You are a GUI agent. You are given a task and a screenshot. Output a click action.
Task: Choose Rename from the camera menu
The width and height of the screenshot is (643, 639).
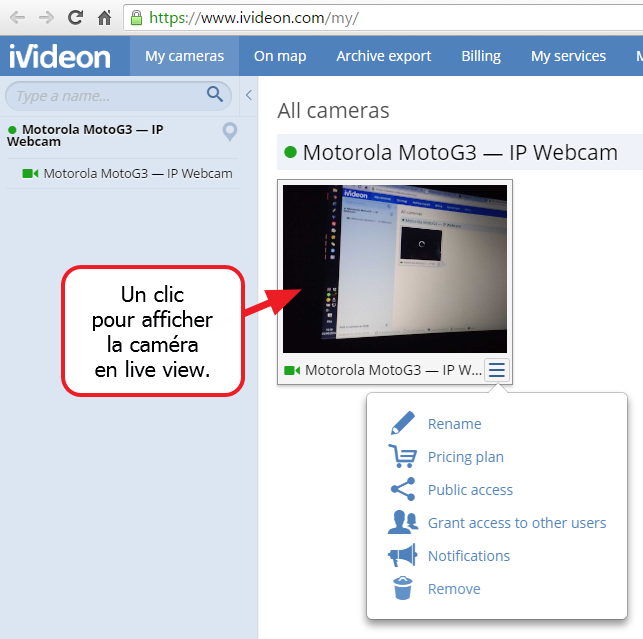[454, 424]
